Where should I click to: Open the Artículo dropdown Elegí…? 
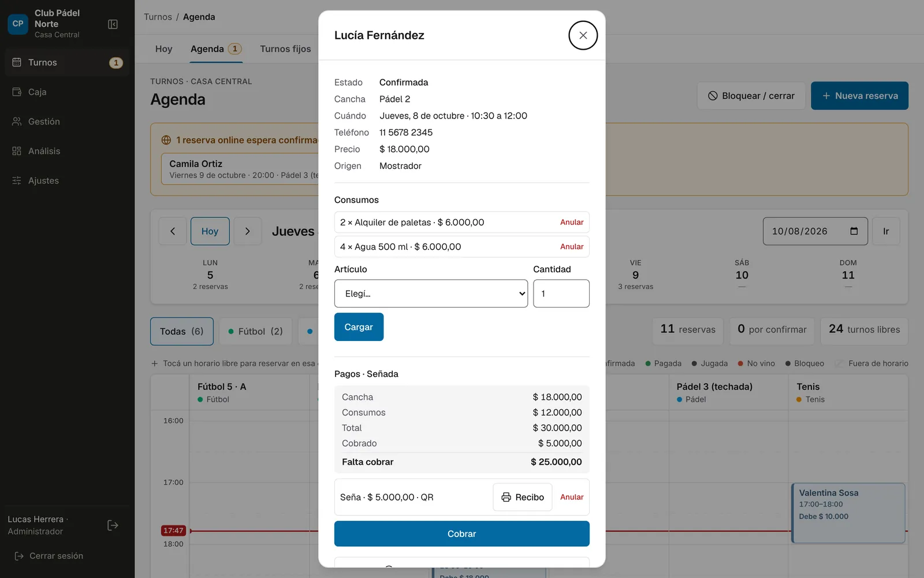pos(431,294)
